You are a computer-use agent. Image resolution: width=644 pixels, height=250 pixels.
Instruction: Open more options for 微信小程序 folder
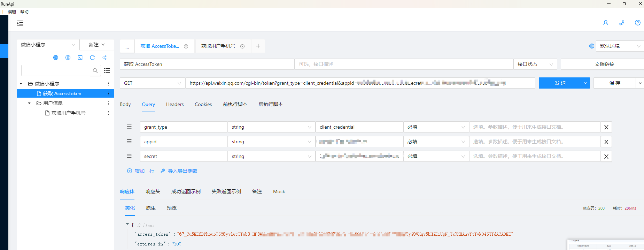(109, 84)
